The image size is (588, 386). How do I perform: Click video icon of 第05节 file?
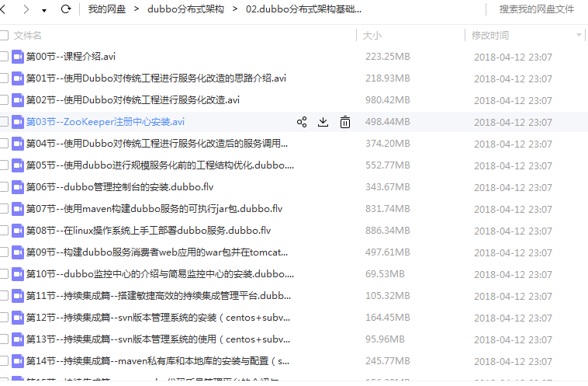[18, 165]
